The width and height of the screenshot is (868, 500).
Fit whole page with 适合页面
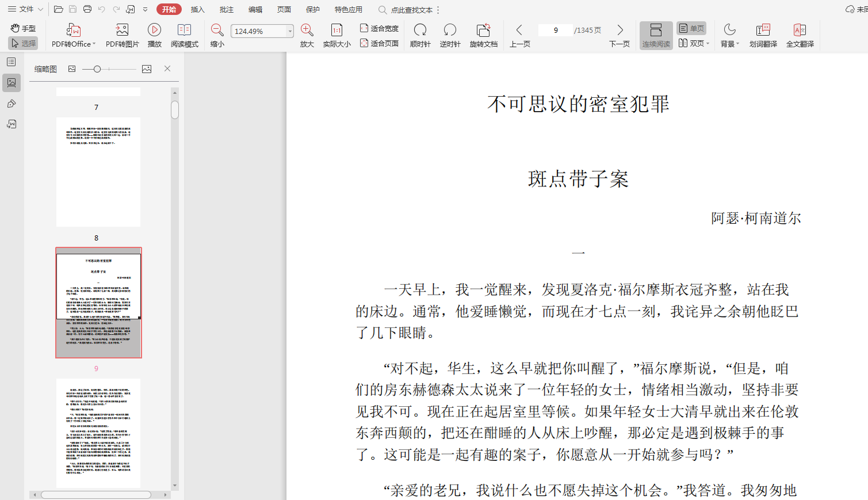pos(379,43)
